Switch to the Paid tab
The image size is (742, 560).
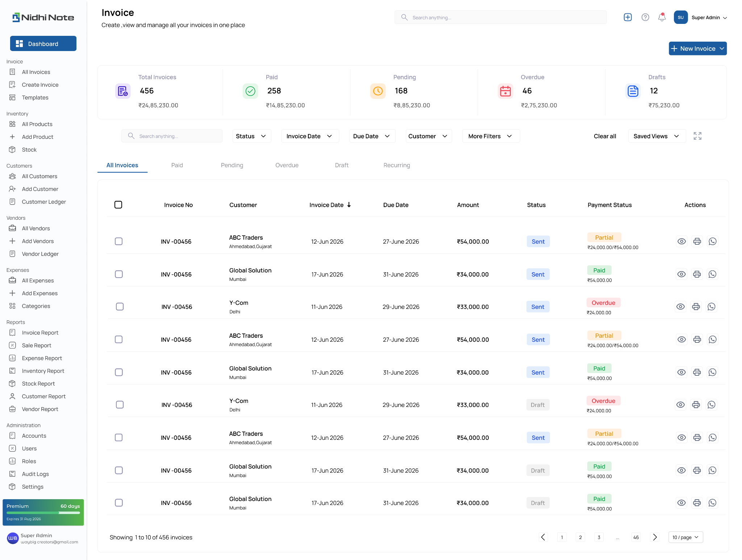(177, 165)
